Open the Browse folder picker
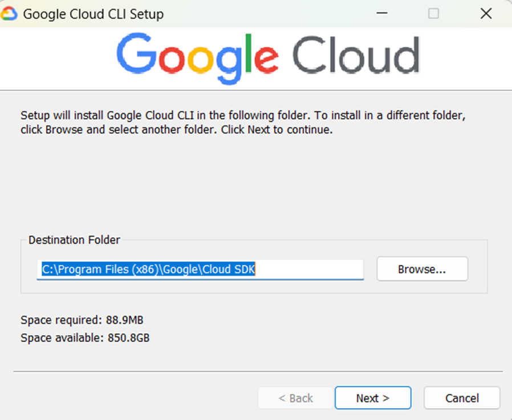Viewport: 512px width, 420px height. coord(422,268)
